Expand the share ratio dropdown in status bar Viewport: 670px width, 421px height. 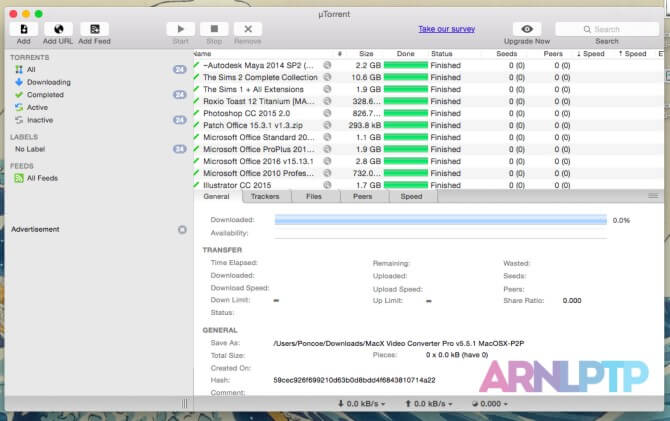pyautogui.click(x=490, y=402)
